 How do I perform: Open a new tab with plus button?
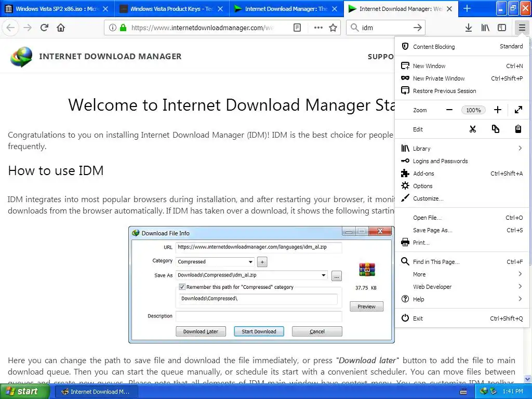click(x=467, y=9)
